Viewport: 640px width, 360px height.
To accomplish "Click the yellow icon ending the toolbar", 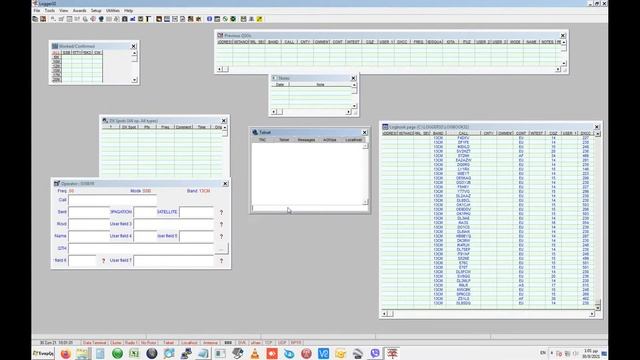I will click(260, 19).
